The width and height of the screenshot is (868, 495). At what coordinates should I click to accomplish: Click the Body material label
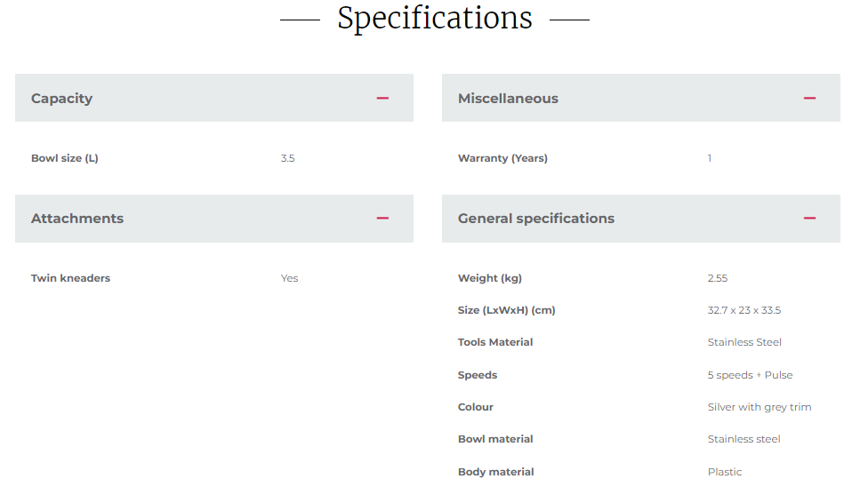[496, 472]
